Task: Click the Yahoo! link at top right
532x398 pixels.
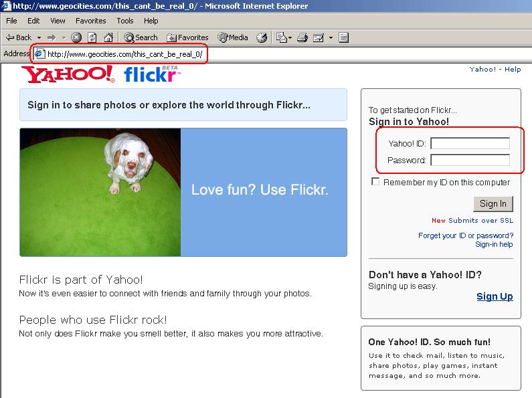Action: point(482,69)
